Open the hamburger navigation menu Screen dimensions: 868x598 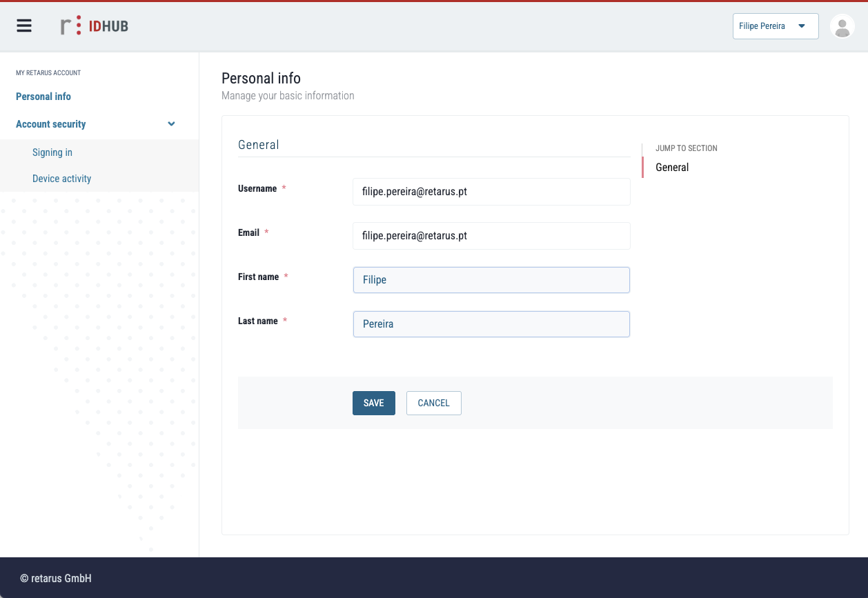pos(24,26)
